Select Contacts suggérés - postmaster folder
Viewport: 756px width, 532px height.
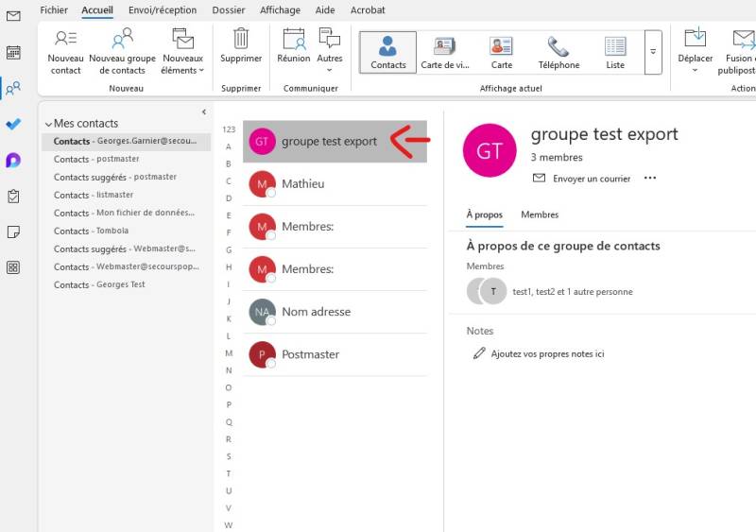127,177
